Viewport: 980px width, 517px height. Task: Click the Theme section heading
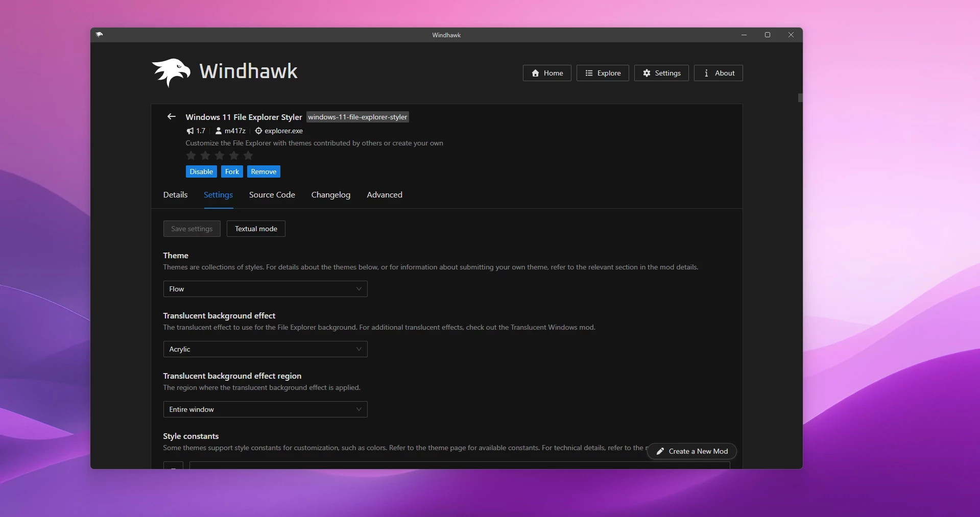tap(176, 256)
